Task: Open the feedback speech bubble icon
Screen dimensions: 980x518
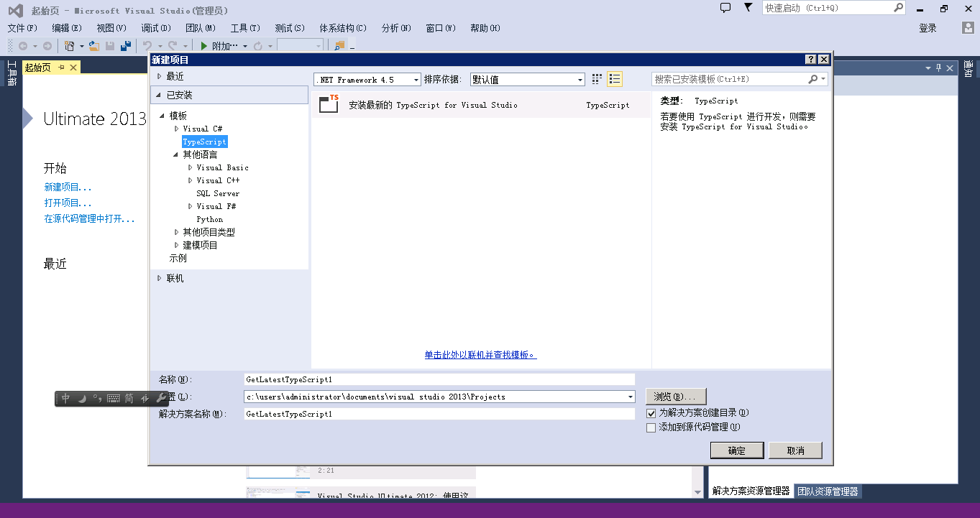Action: 725,8
